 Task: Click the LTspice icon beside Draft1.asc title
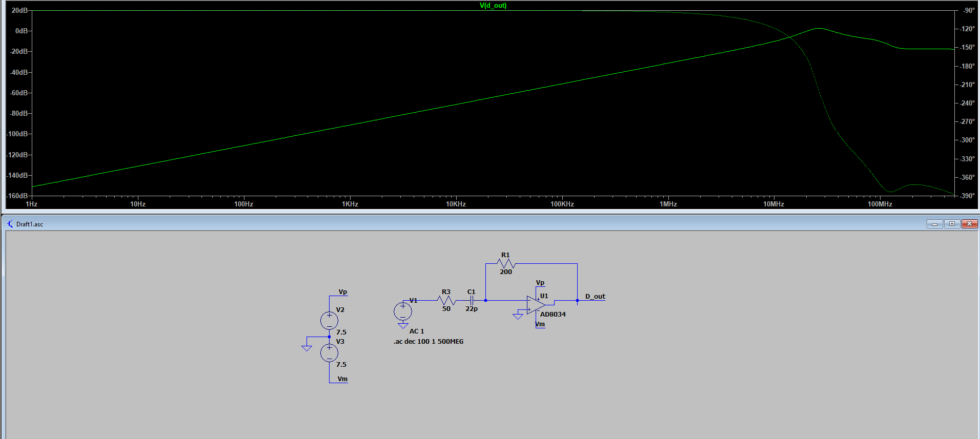click(10, 224)
